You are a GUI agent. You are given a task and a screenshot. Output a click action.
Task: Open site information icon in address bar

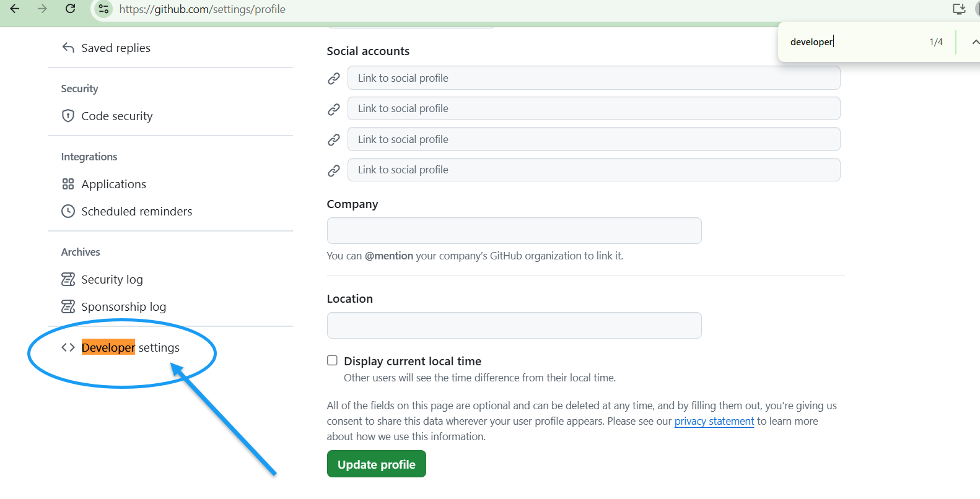[x=103, y=9]
